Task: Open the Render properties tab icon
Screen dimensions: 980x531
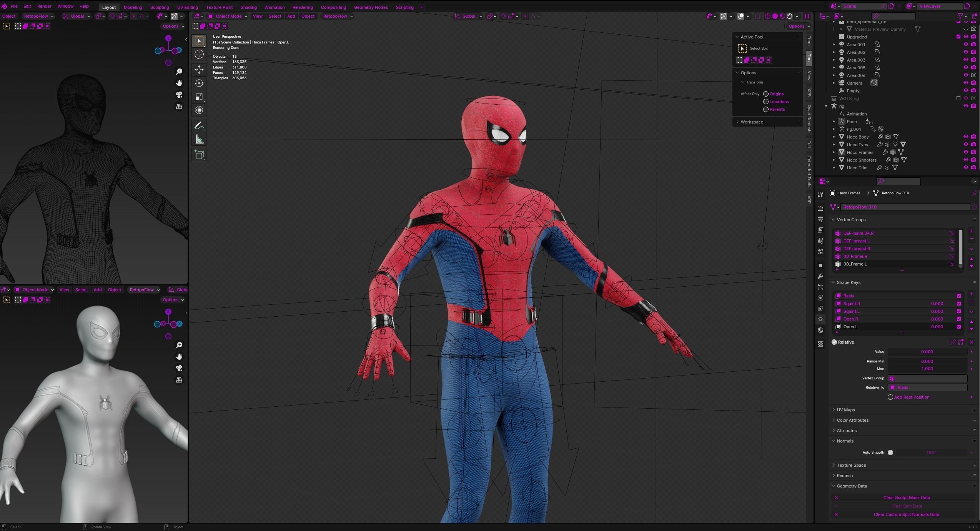Action: coord(820,208)
